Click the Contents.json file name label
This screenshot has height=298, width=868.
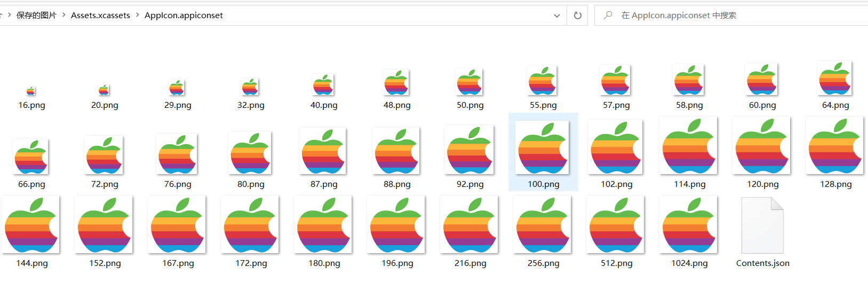pyautogui.click(x=762, y=263)
